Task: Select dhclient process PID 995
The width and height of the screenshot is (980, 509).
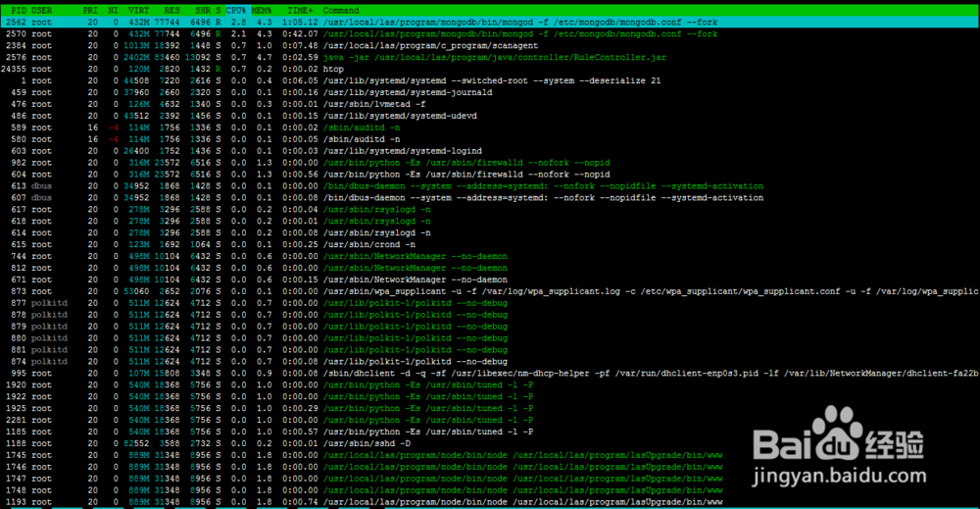Action: tap(490, 374)
